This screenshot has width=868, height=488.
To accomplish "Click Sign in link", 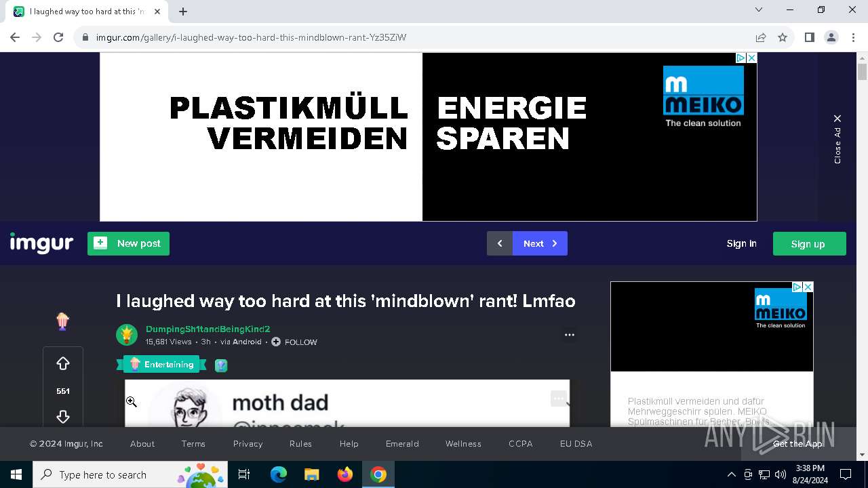I will pos(741,243).
